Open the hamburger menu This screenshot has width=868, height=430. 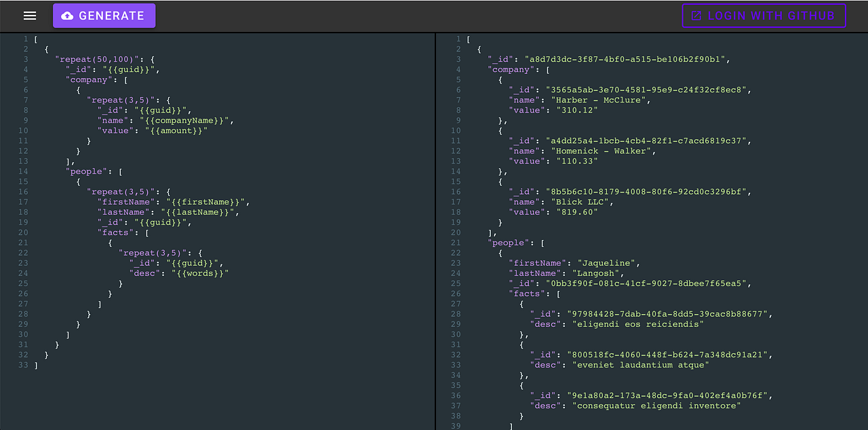[x=29, y=15]
